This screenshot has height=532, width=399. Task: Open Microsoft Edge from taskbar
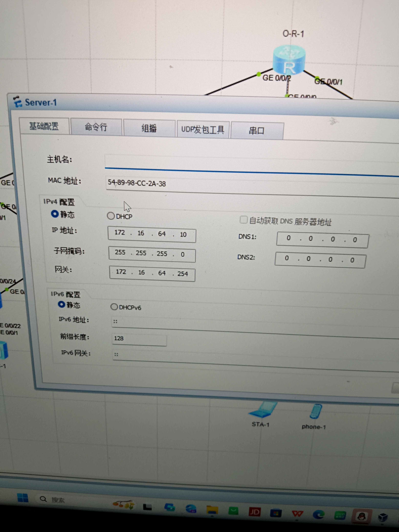tap(318, 514)
